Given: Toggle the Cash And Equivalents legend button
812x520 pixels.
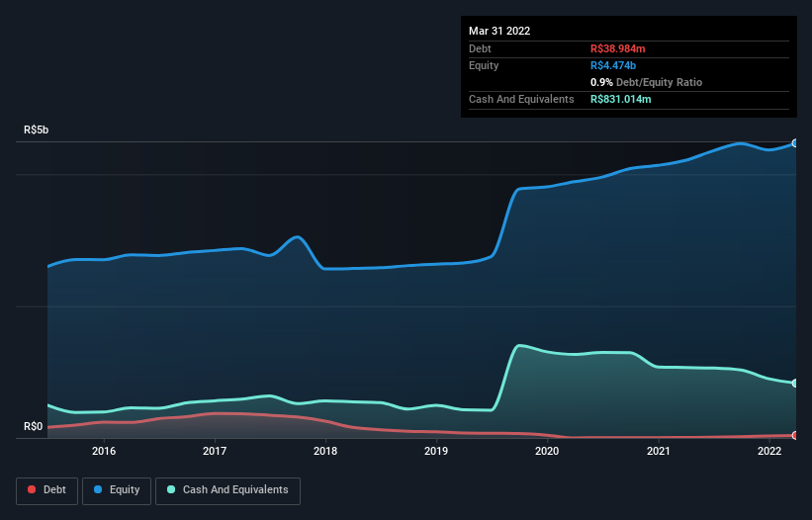Looking at the screenshot, I should click(x=227, y=490).
